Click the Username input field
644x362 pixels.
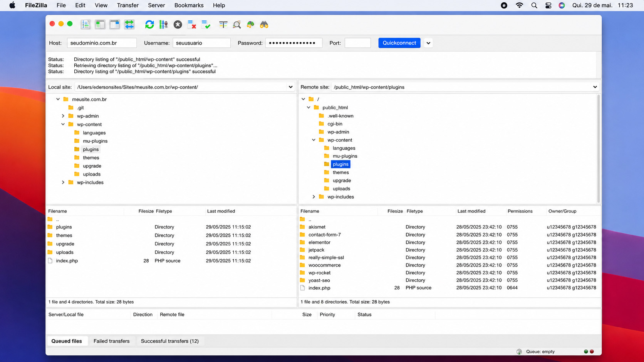coord(201,43)
